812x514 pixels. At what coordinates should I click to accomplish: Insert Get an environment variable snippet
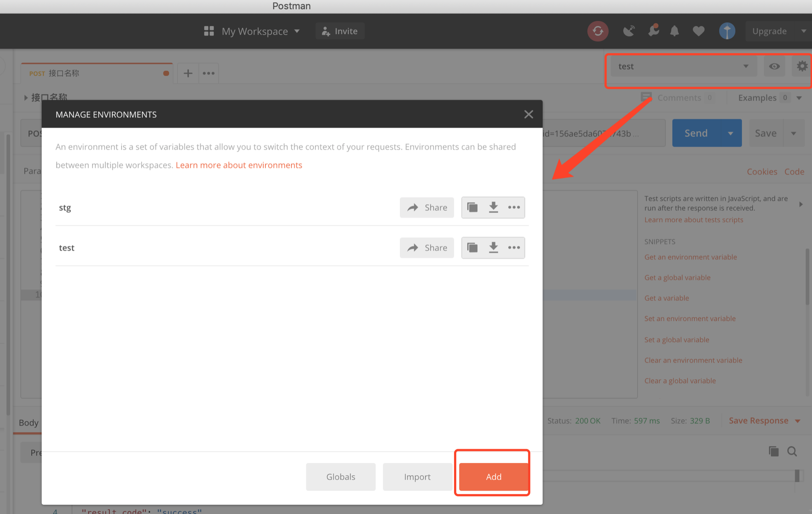point(690,257)
